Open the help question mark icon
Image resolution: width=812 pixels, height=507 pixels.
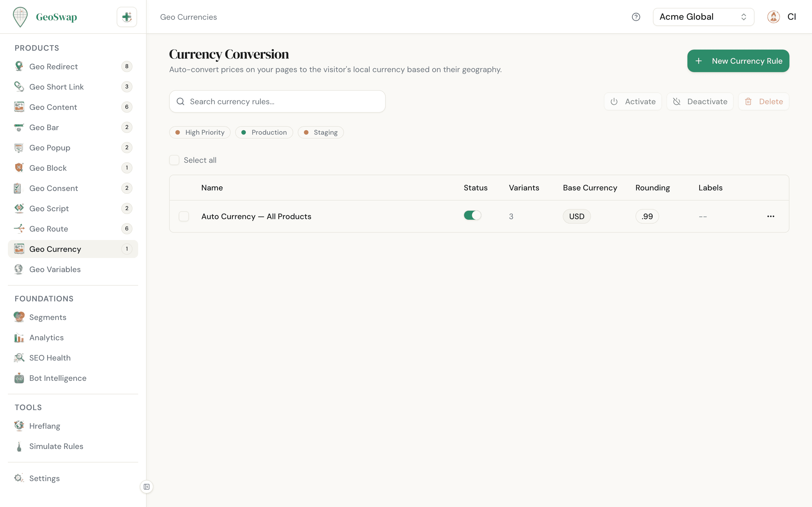pos(636,17)
